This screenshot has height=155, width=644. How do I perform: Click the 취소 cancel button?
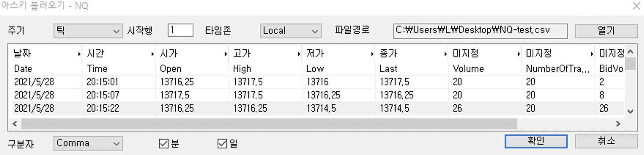(x=606, y=141)
